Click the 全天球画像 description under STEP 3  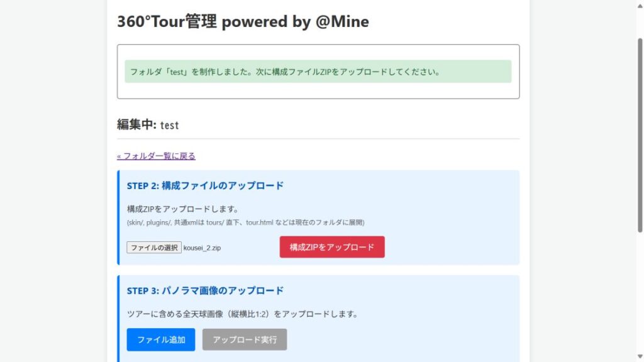coord(242,314)
